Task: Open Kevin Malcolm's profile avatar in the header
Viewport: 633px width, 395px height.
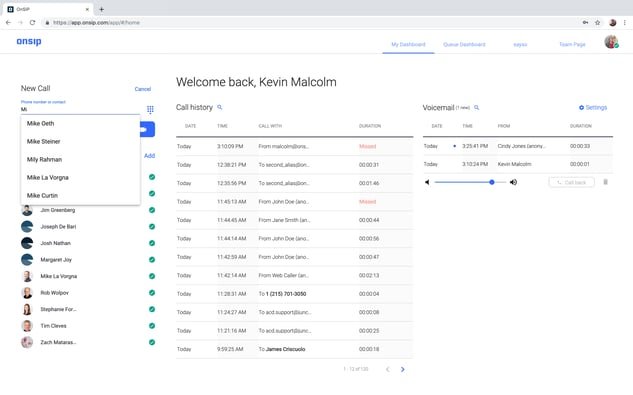Action: [x=611, y=42]
